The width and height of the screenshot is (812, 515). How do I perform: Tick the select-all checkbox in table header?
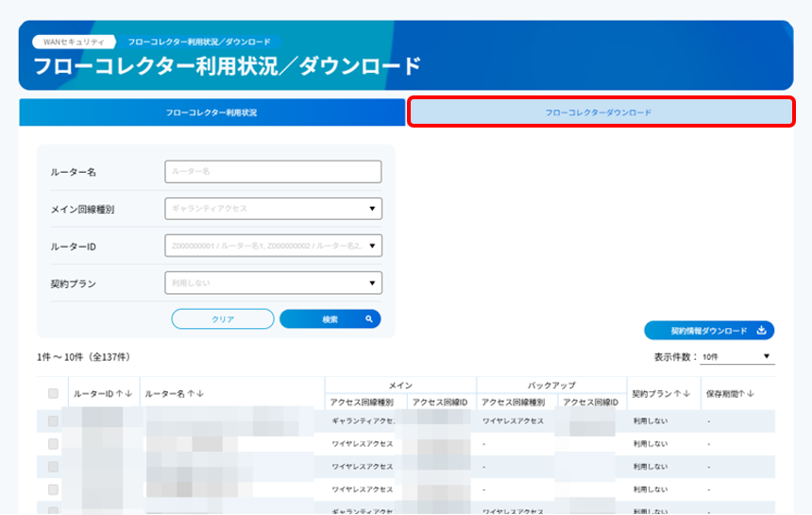click(53, 393)
